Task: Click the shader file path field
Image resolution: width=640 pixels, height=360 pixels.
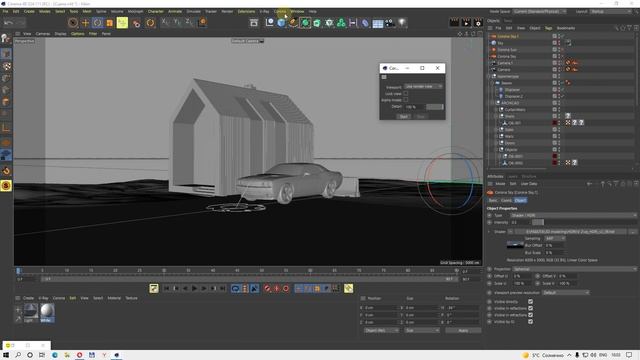Action: [x=571, y=231]
